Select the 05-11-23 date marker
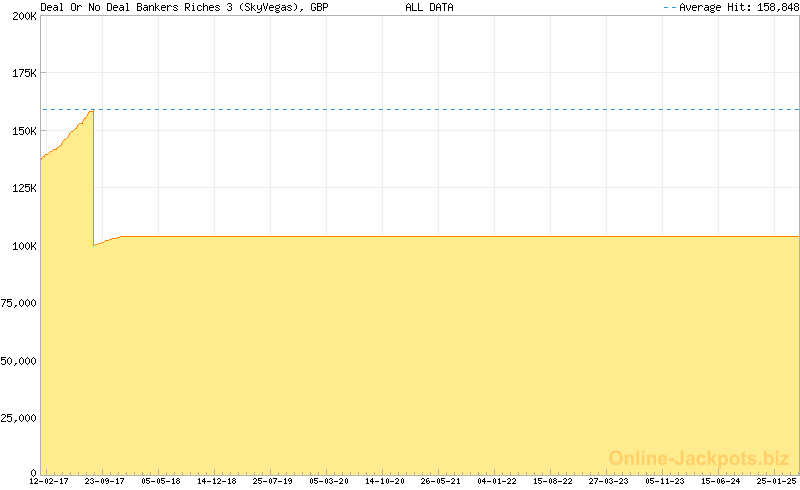Image resolution: width=800 pixels, height=490 pixels. coord(665,481)
